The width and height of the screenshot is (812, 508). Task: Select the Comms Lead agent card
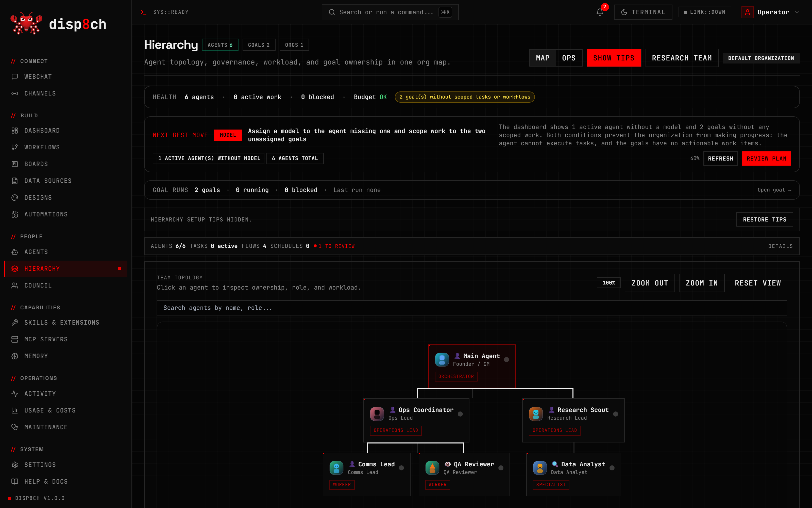366,474
